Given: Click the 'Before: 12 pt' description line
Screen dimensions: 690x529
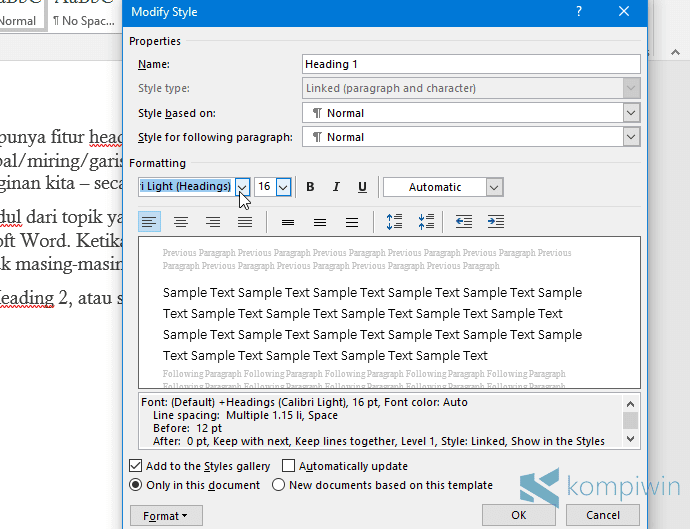Looking at the screenshot, I should click(x=187, y=428).
